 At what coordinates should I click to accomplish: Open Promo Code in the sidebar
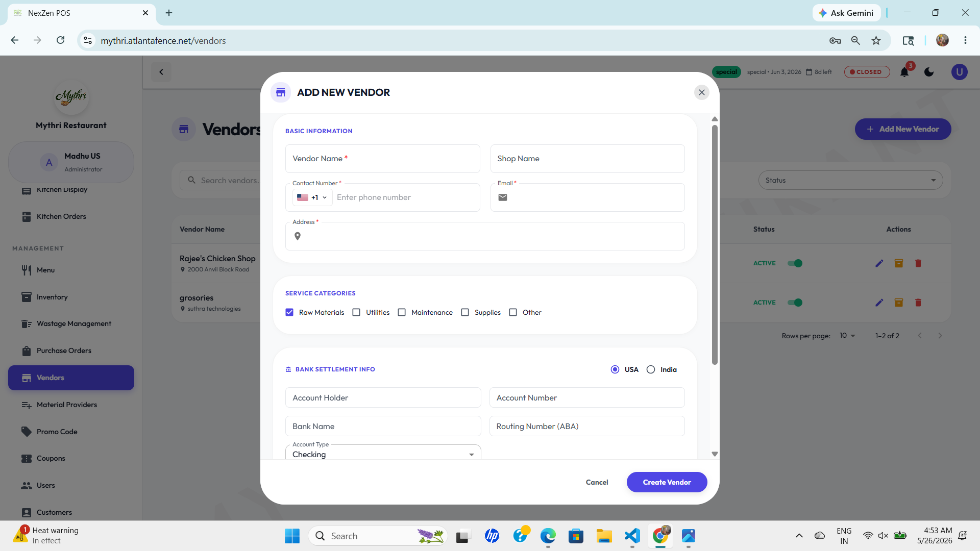pos(71,432)
